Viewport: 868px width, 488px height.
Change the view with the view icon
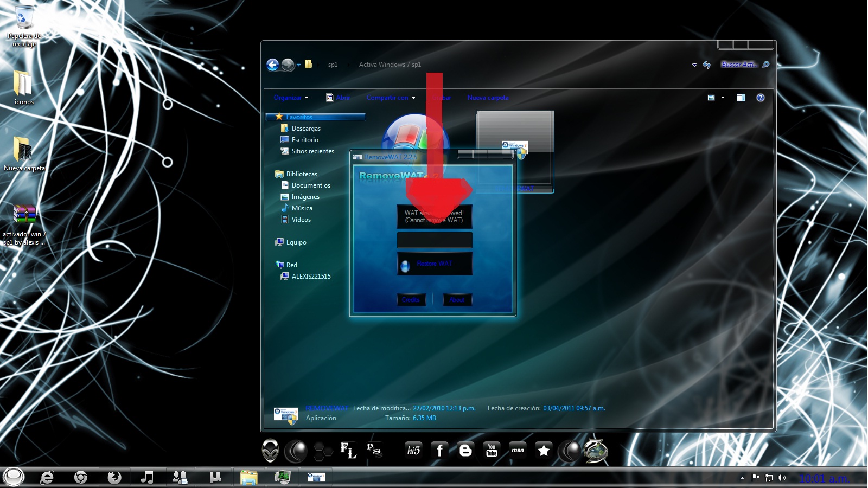tap(711, 98)
